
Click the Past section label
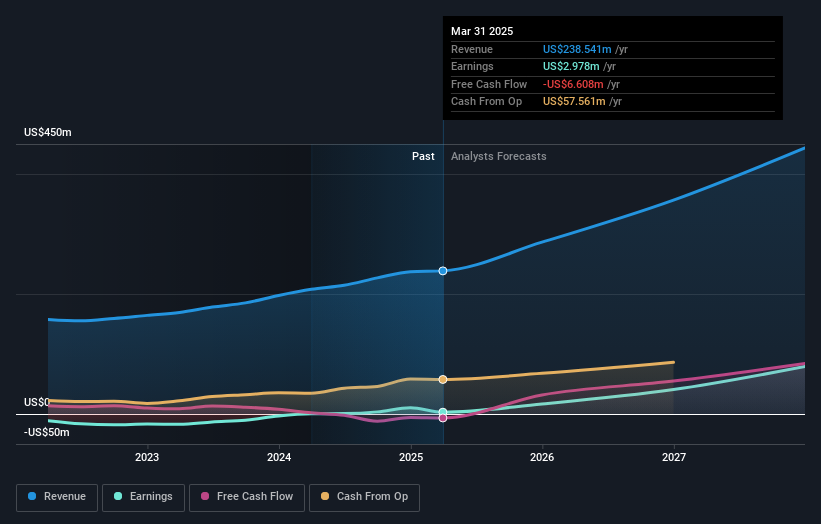click(x=423, y=156)
